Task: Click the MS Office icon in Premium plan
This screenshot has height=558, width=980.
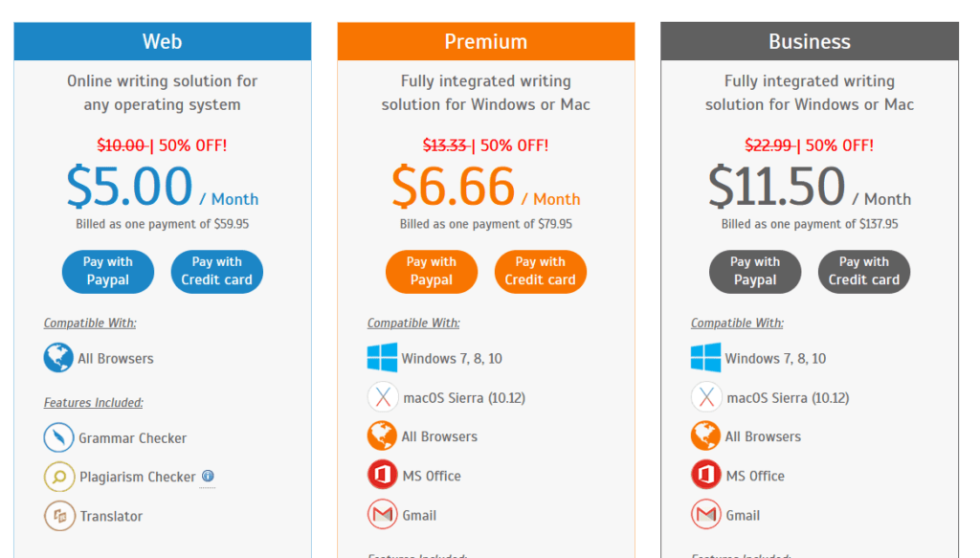Action: (x=382, y=475)
